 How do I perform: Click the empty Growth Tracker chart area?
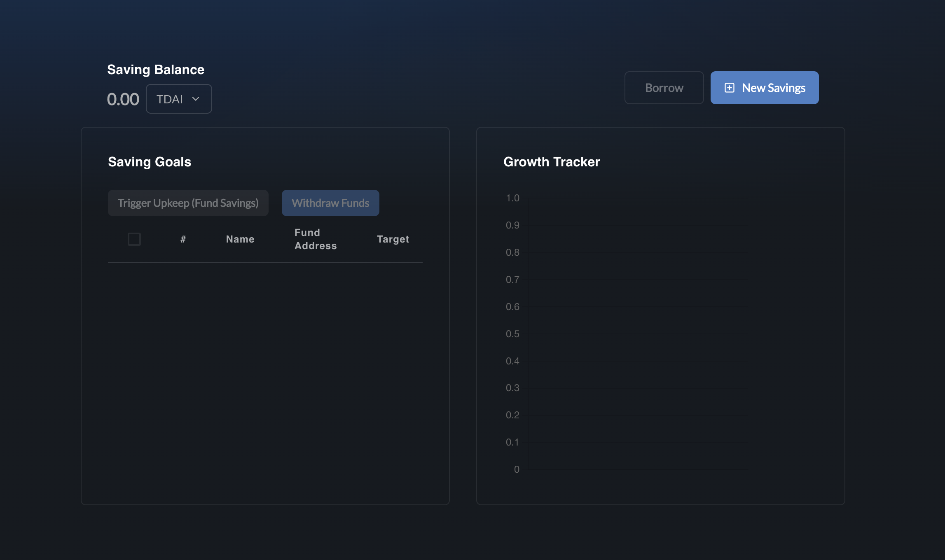click(639, 334)
